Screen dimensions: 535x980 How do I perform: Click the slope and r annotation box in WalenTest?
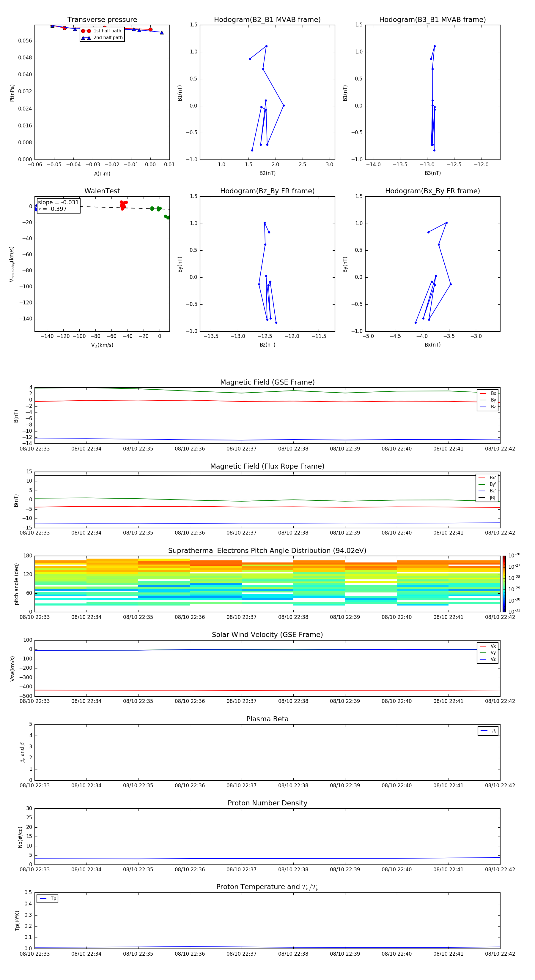(58, 206)
